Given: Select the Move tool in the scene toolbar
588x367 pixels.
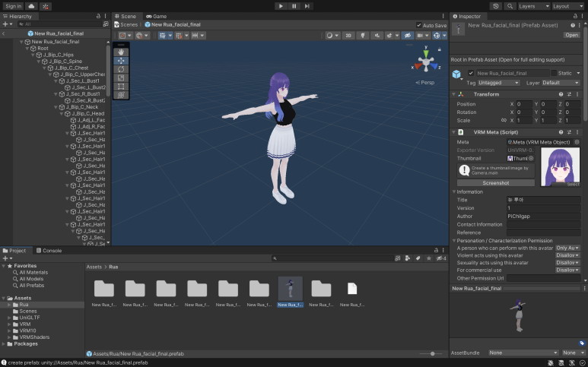Looking at the screenshot, I should coord(121,61).
